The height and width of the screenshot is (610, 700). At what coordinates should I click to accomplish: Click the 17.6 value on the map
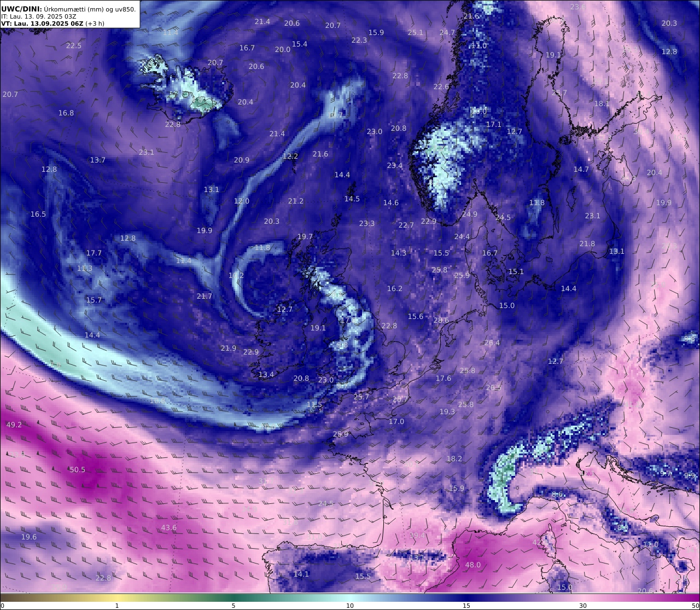pos(444,378)
